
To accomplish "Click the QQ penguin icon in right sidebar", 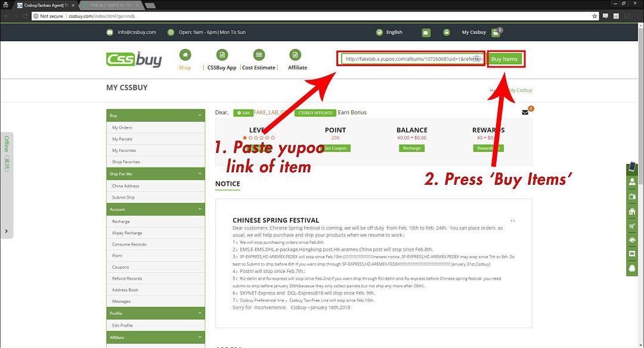I will pos(632,268).
